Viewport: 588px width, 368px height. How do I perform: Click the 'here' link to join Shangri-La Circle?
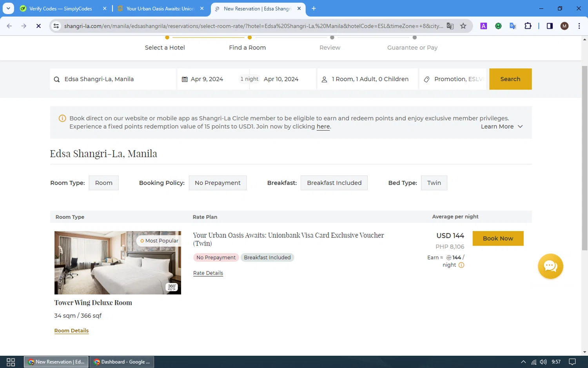click(x=323, y=126)
